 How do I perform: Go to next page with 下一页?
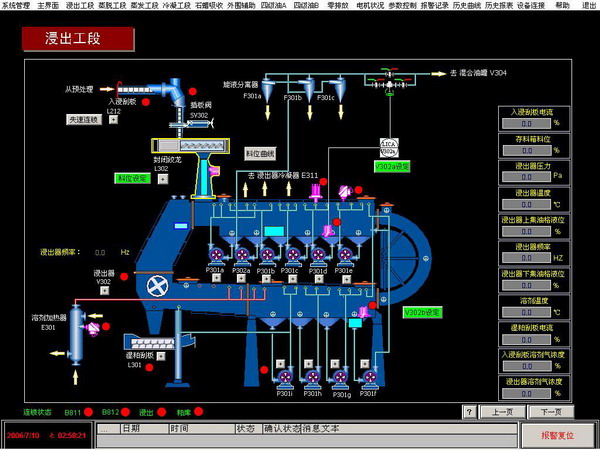point(550,411)
